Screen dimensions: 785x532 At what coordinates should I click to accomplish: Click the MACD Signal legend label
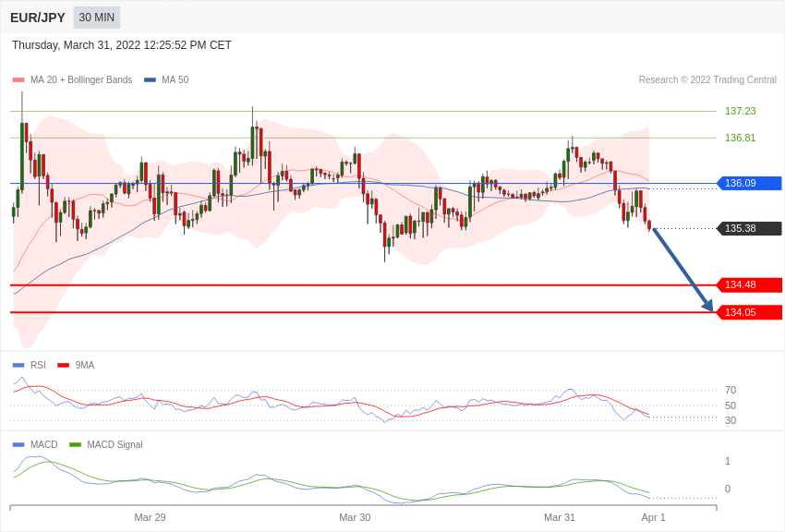[115, 445]
